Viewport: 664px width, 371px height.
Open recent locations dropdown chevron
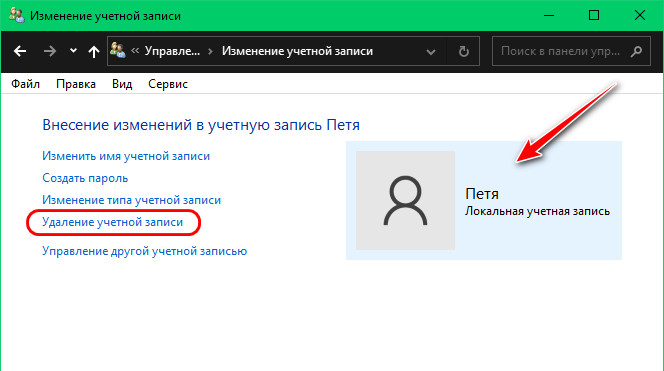coord(73,50)
